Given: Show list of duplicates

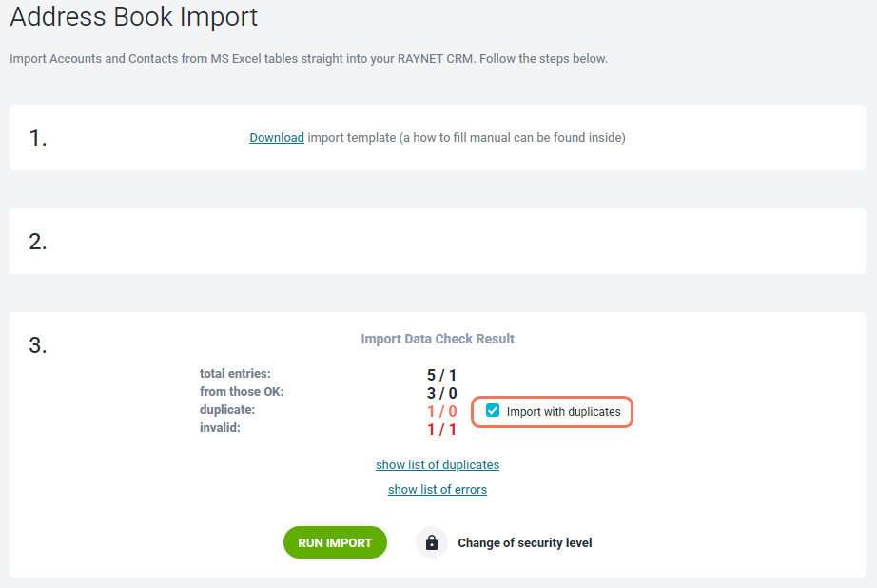Looking at the screenshot, I should click(x=438, y=465).
